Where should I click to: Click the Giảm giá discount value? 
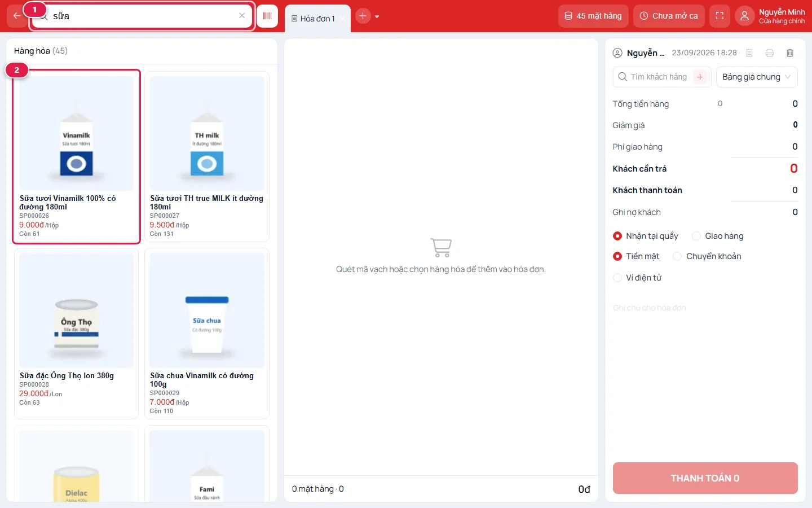click(795, 125)
